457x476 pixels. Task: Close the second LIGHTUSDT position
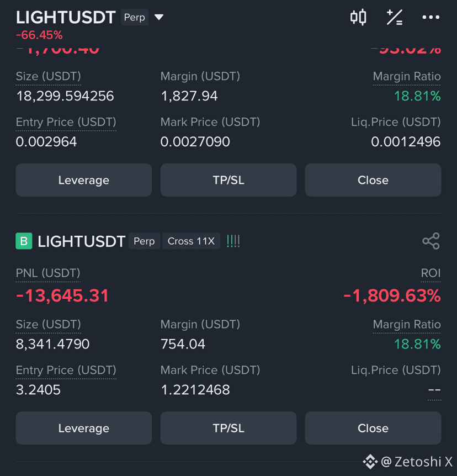tap(373, 428)
